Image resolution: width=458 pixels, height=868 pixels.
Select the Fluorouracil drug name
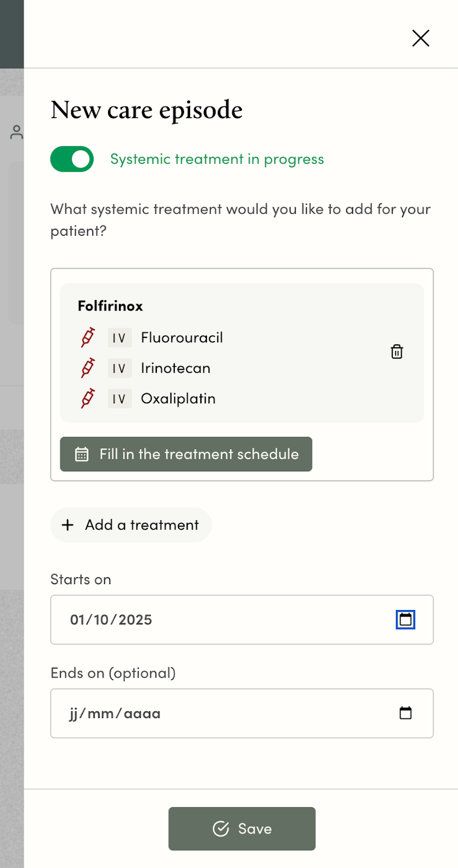[182, 338]
